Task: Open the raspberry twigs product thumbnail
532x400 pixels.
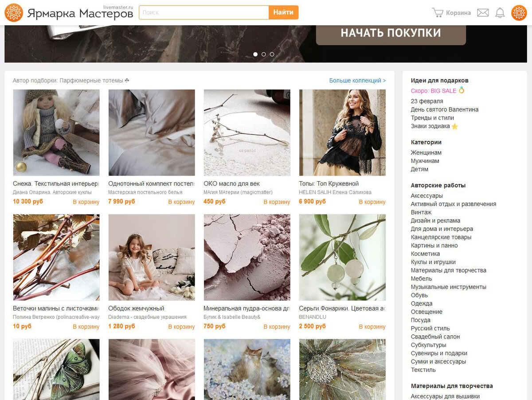Action: [56, 257]
